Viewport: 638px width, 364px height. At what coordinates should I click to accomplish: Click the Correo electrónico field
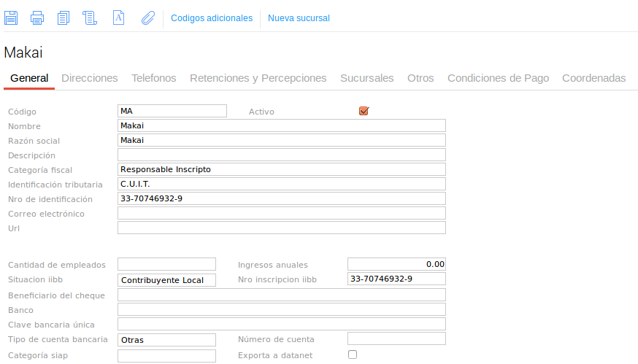(282, 214)
